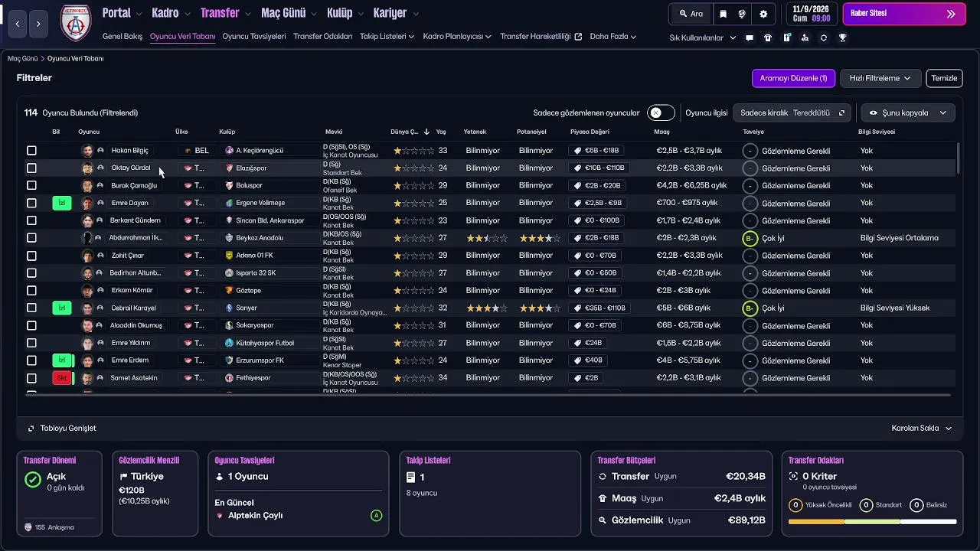Image resolution: width=980 pixels, height=551 pixels.
Task: Open the globe icon in top bar
Action: coord(743,14)
